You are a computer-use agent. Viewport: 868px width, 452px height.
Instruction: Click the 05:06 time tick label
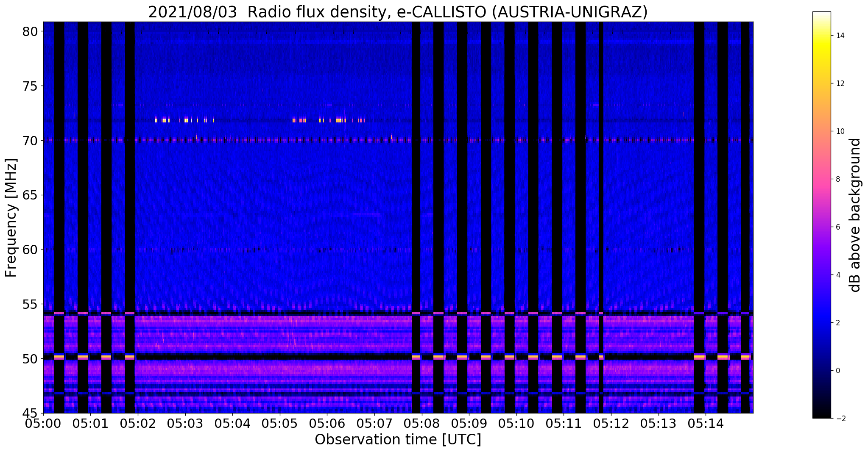click(x=327, y=424)
